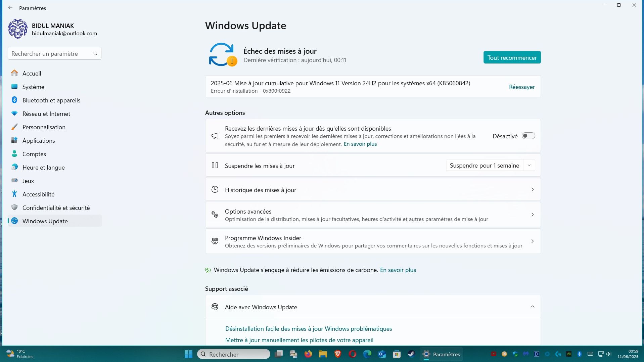Click the green leaf carbon icon

(x=208, y=270)
